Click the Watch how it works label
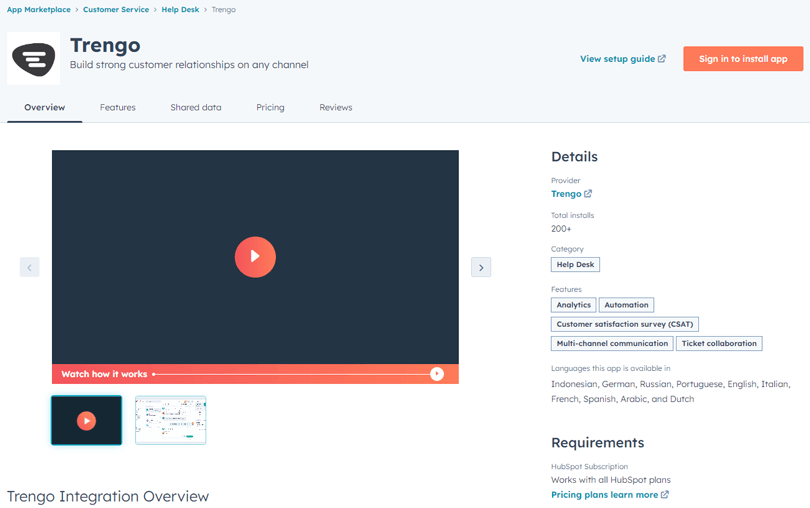 click(104, 374)
